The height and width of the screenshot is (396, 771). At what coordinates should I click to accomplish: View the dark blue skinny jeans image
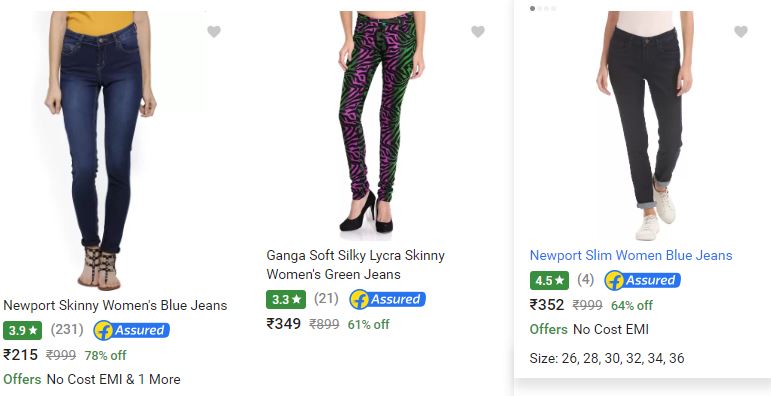pos(101,150)
